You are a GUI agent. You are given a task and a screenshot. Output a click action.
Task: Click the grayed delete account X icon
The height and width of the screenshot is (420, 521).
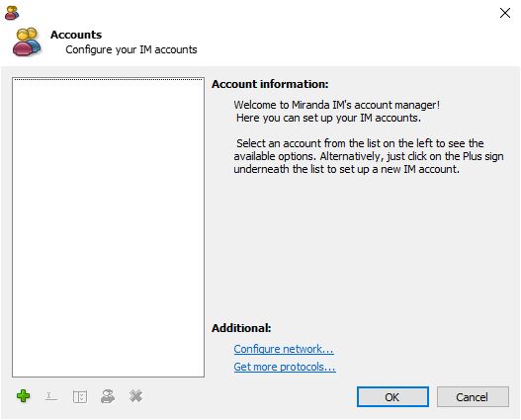click(135, 396)
